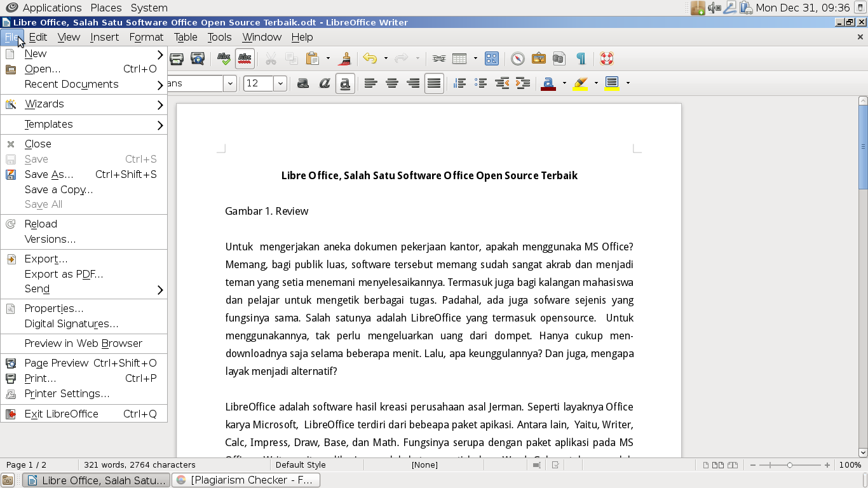Choose Save As from File menu
Image resolution: width=868 pixels, height=488 pixels.
tap(84, 175)
